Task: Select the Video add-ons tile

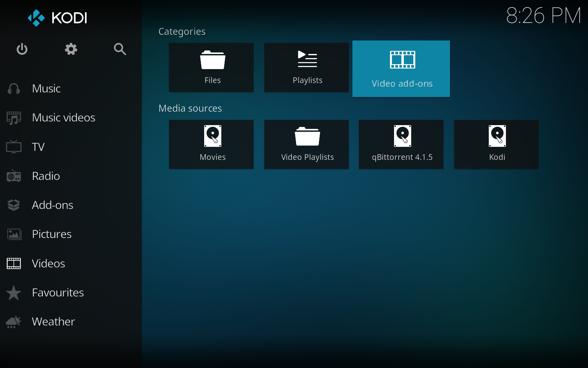Action: pyautogui.click(x=401, y=69)
